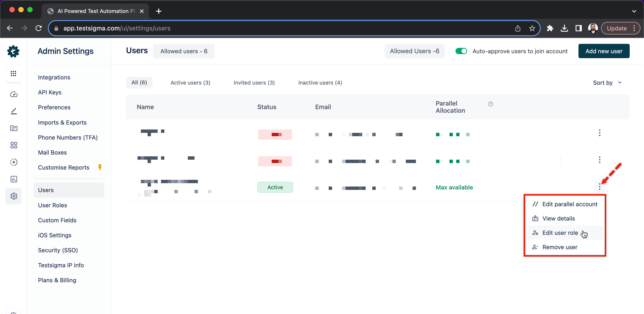The width and height of the screenshot is (644, 314).
Task: Open Custom Fields settings
Action: (x=57, y=220)
